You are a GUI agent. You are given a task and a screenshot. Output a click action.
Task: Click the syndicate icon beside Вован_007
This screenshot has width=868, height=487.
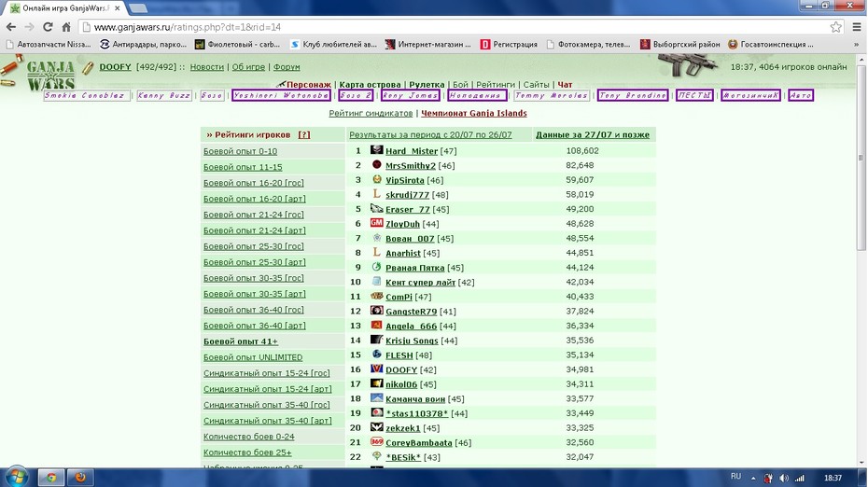(x=376, y=237)
